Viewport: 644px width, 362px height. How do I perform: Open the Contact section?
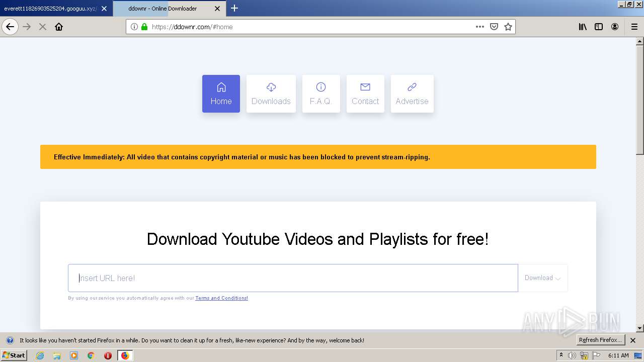365,94
